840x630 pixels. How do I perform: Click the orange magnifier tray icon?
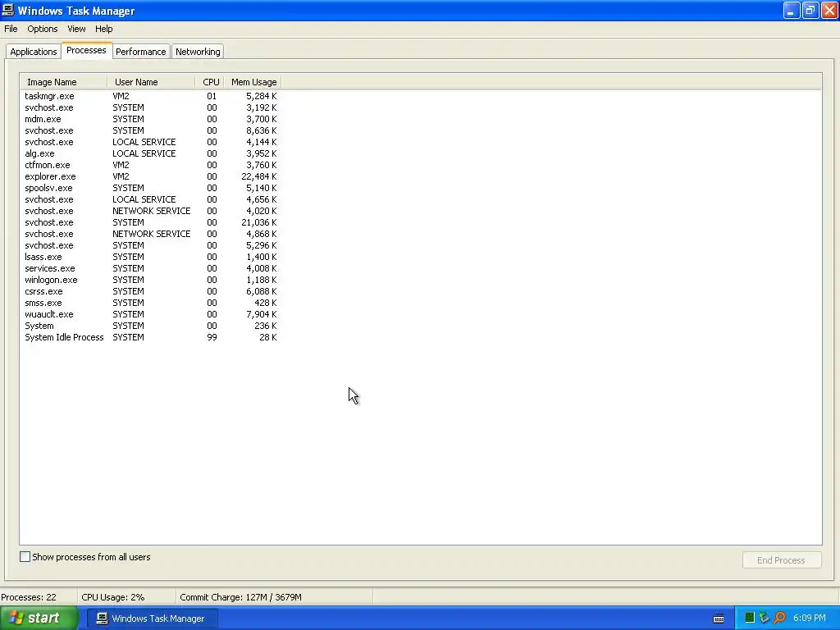coord(779,619)
